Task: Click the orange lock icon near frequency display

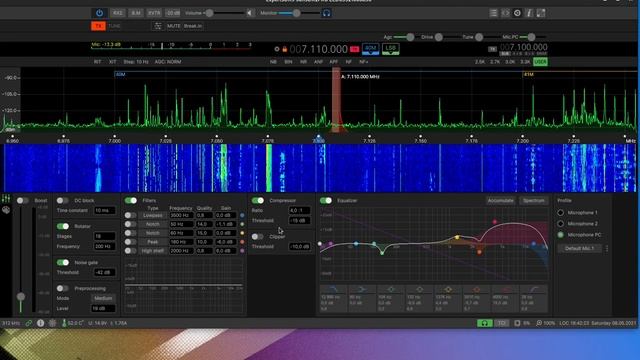Action: point(284,49)
